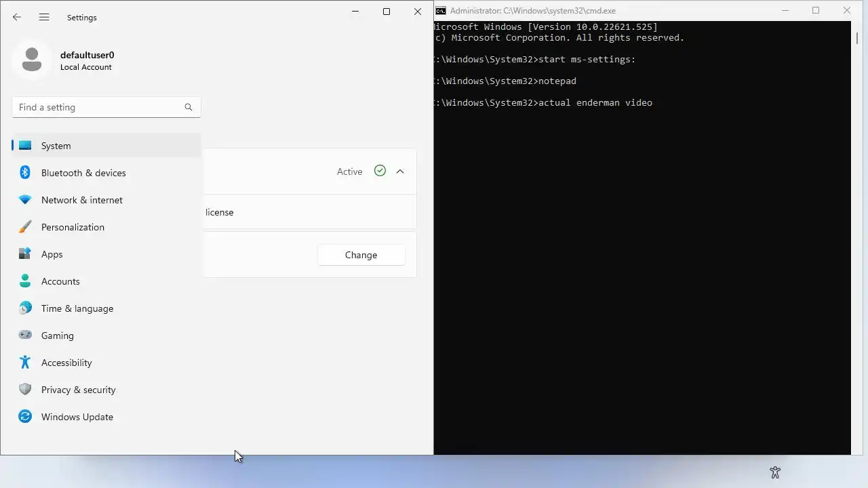Click the search magnifier in Find a setting
Screen dimensions: 868x488
(x=189, y=107)
